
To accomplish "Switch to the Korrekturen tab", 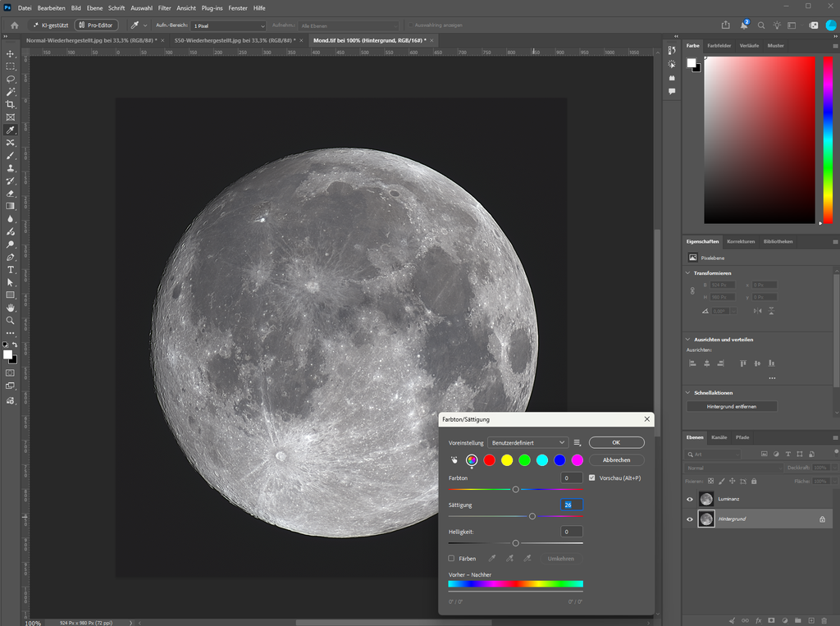I will tap(741, 242).
